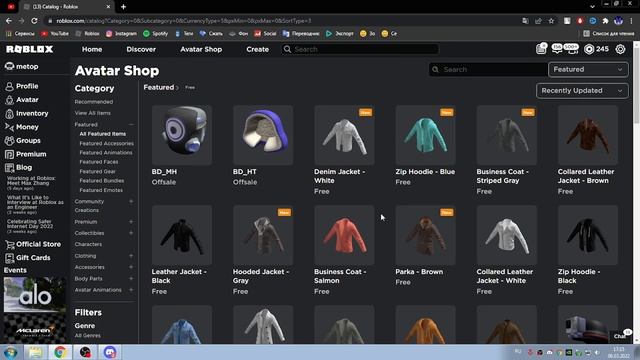The image size is (640, 360).
Task: Open View All Items link
Action: tap(93, 113)
